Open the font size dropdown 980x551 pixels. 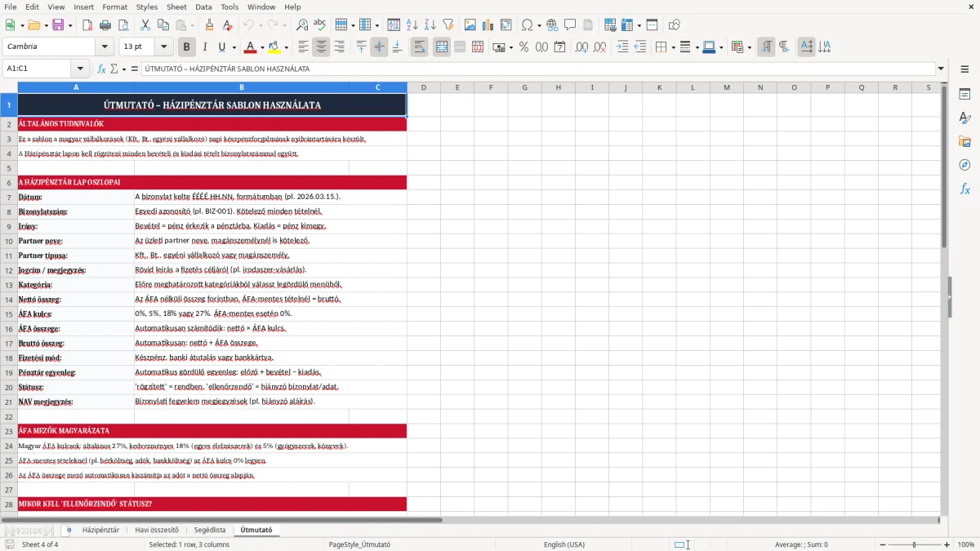point(163,47)
